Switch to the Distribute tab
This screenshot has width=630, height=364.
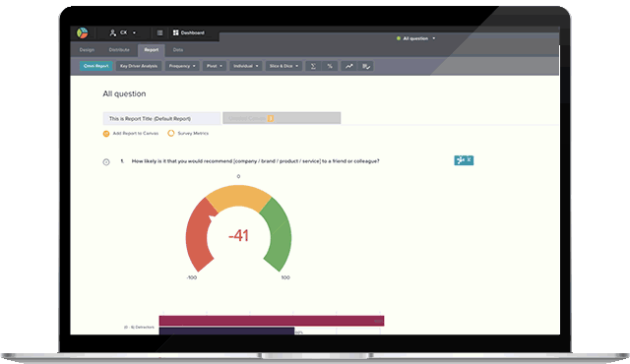click(x=119, y=50)
